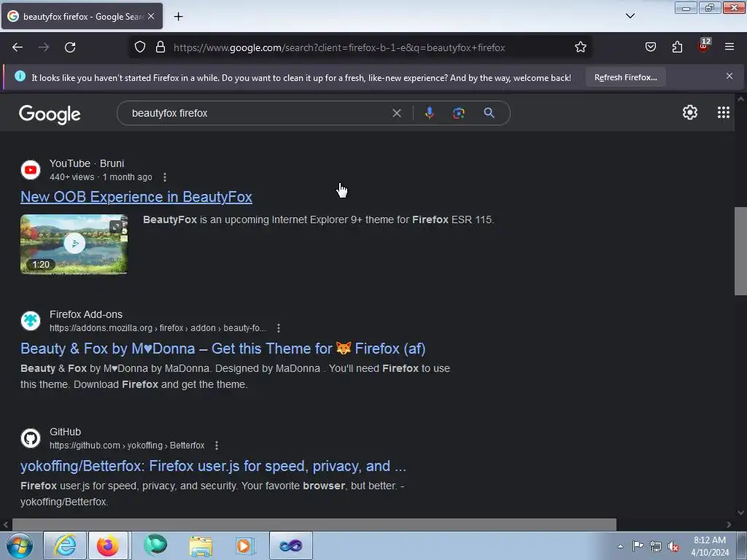
Task: Search by image with Google Lens
Action: tap(458, 113)
